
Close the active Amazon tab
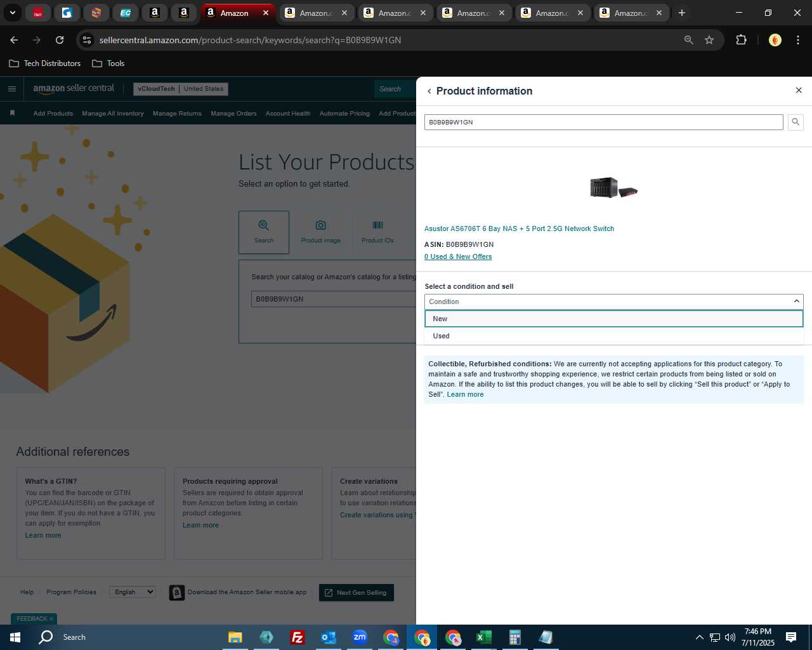(266, 13)
